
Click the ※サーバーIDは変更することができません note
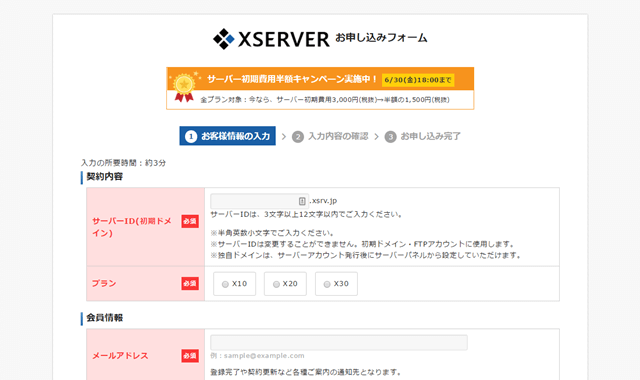363,244
